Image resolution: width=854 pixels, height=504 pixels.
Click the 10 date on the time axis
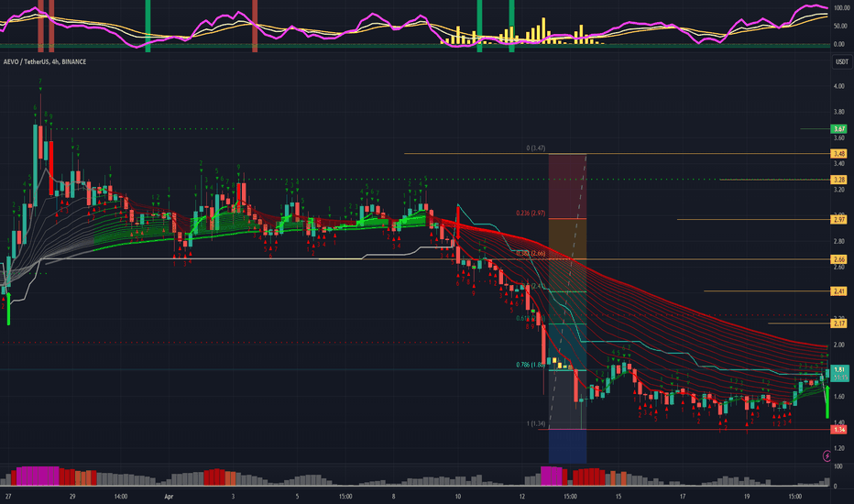tap(457, 497)
